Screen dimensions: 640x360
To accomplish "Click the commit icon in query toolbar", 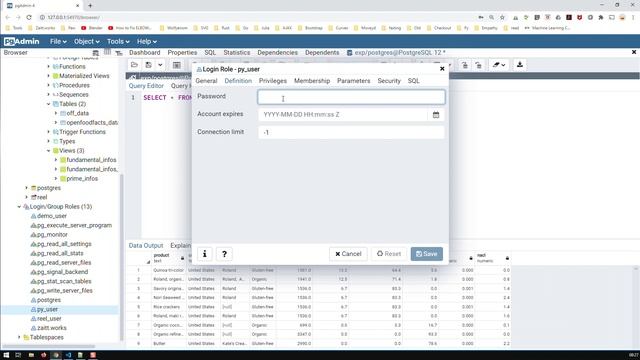I will coord(465,65).
